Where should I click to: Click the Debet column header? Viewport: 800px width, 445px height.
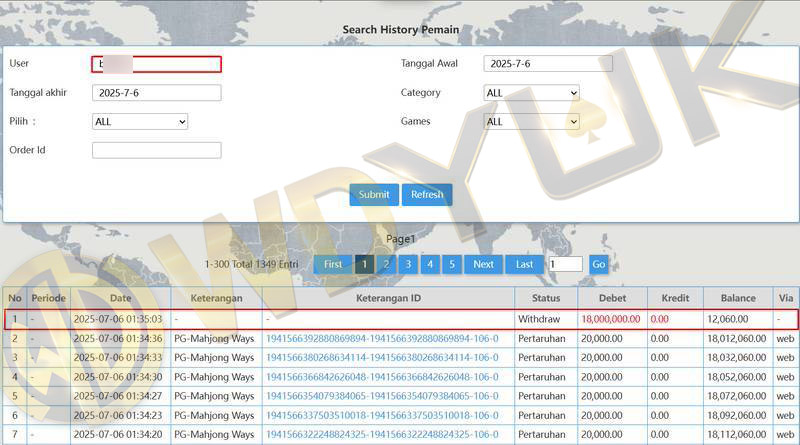click(612, 298)
